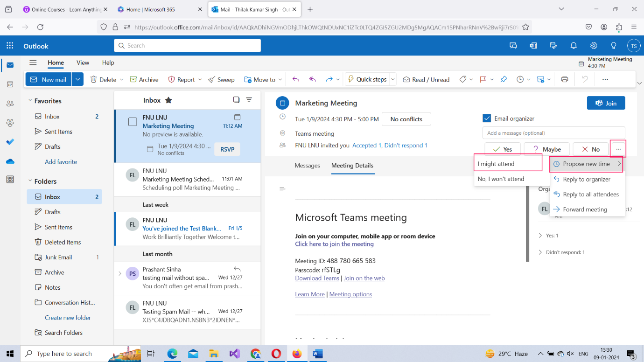The height and width of the screenshot is (362, 644).
Task: Expand the Move to dropdown arrow
Action: click(280, 80)
